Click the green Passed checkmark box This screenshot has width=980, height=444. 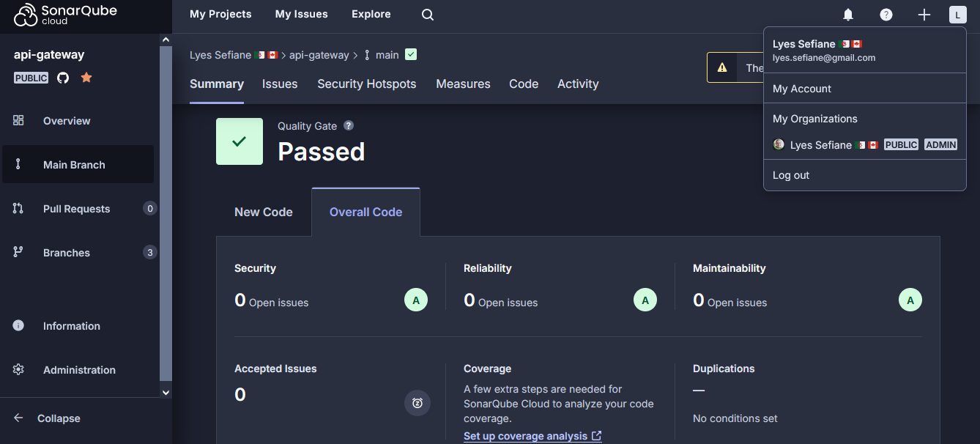click(240, 141)
